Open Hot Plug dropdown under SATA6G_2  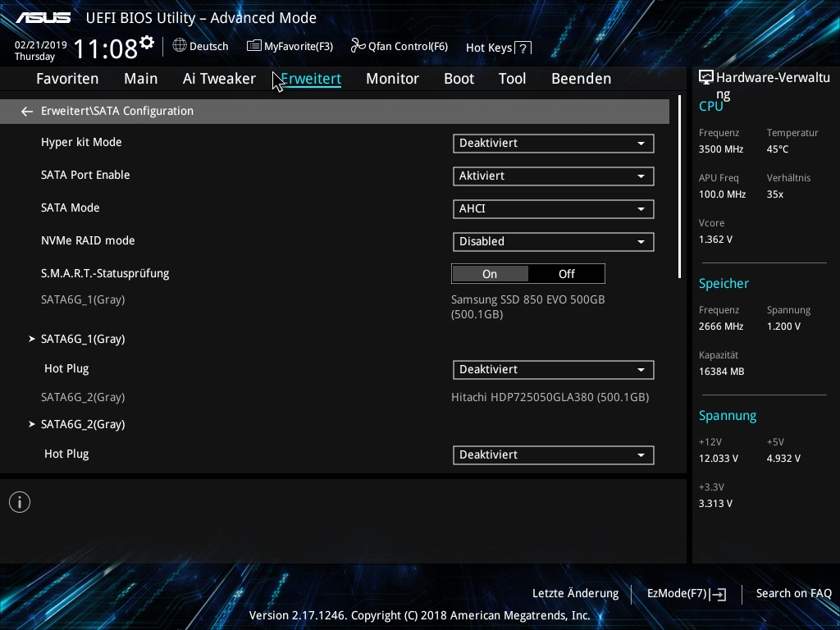pyautogui.click(x=554, y=454)
